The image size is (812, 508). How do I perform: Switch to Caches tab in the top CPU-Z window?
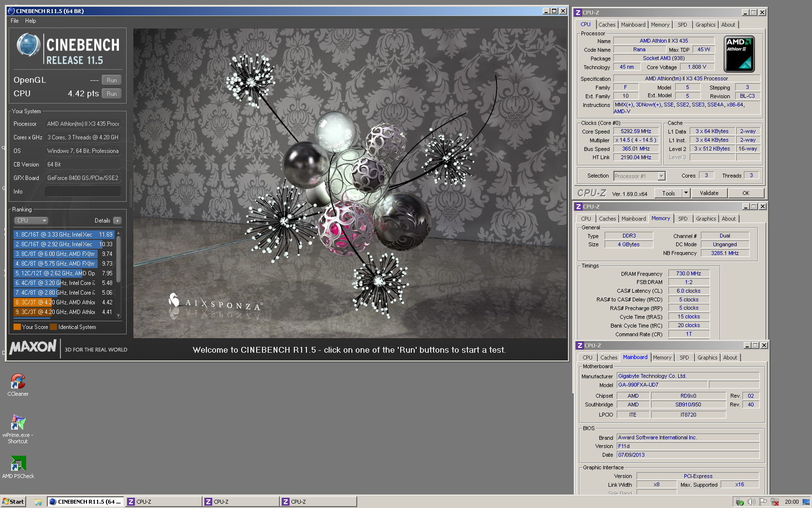(607, 25)
